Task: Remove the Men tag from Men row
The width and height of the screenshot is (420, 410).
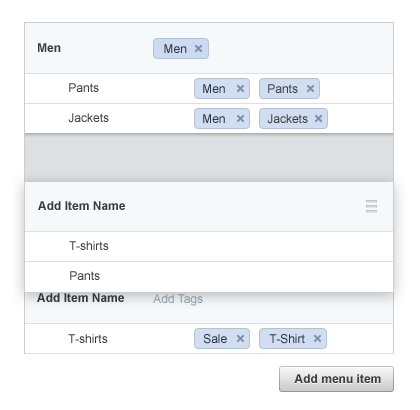Action: 198,49
